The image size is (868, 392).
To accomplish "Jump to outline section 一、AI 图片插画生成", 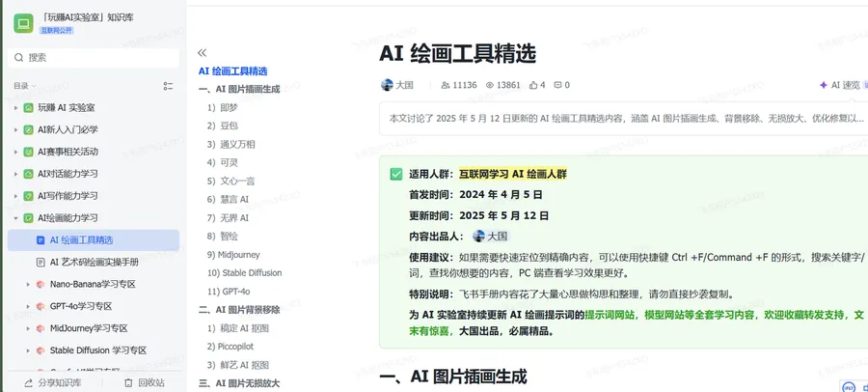I will 239,89.
